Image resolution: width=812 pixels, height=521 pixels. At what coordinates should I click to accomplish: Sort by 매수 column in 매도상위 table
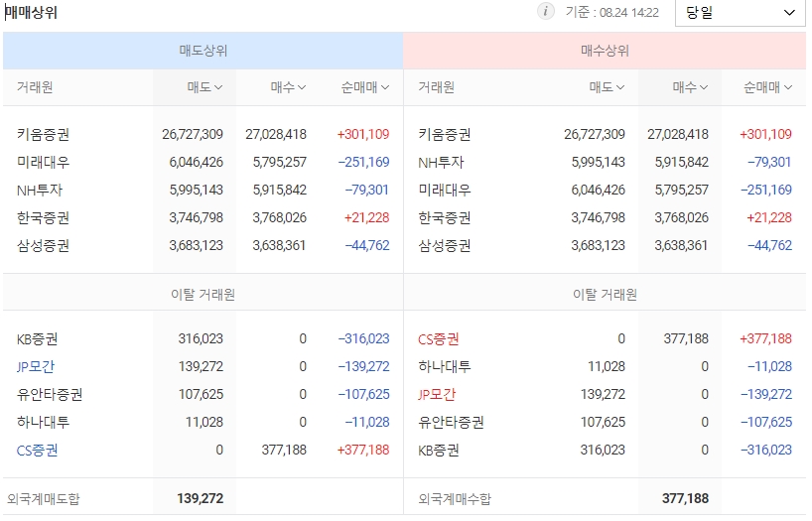click(288, 87)
